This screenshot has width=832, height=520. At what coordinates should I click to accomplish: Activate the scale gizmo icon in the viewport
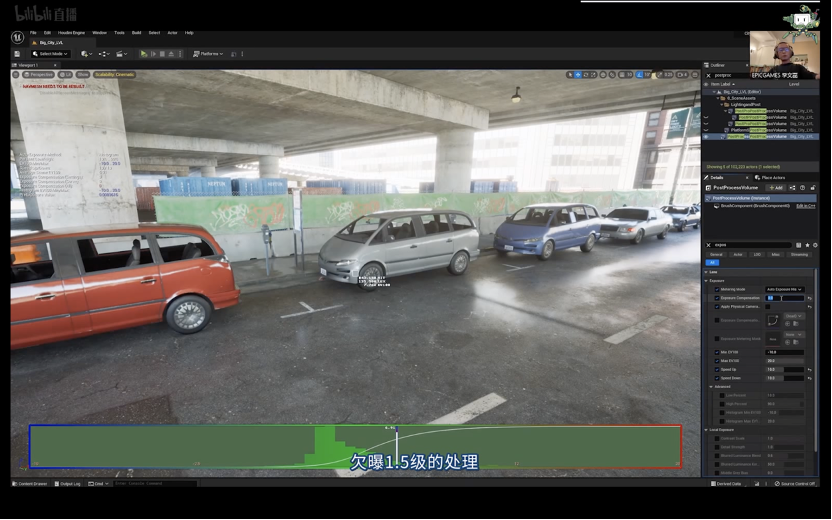coord(593,75)
